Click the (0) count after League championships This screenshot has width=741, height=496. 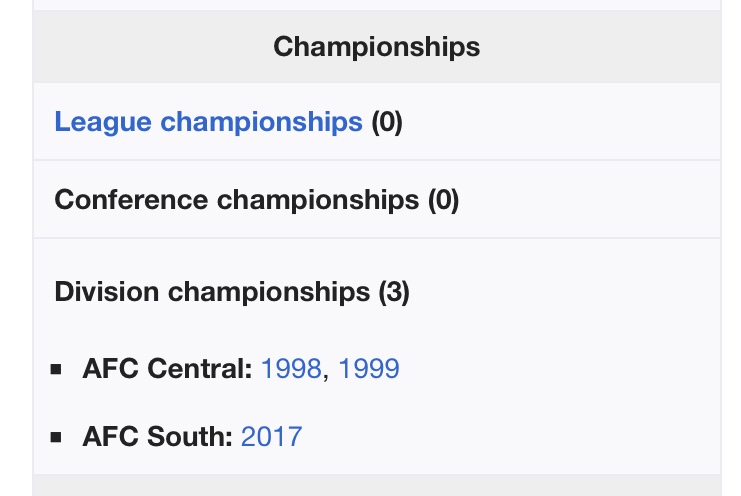[387, 122]
